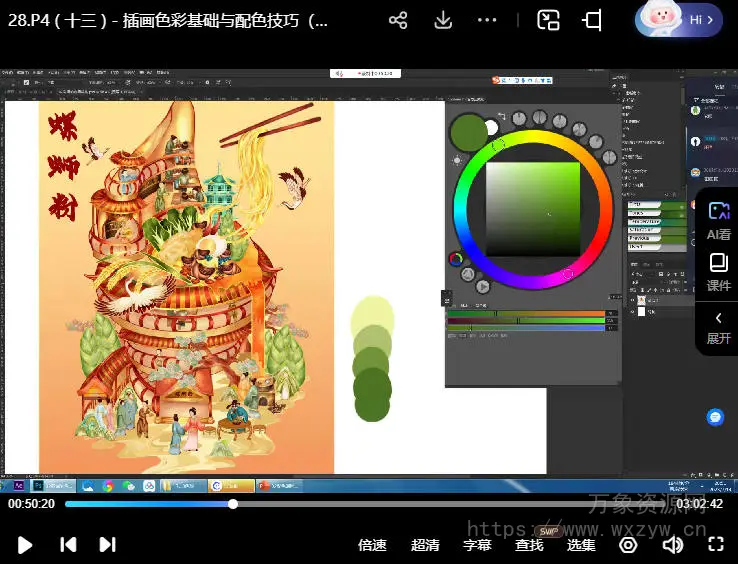The image size is (738, 564).
Task: Open the 选集 episode list
Action: pyautogui.click(x=581, y=545)
